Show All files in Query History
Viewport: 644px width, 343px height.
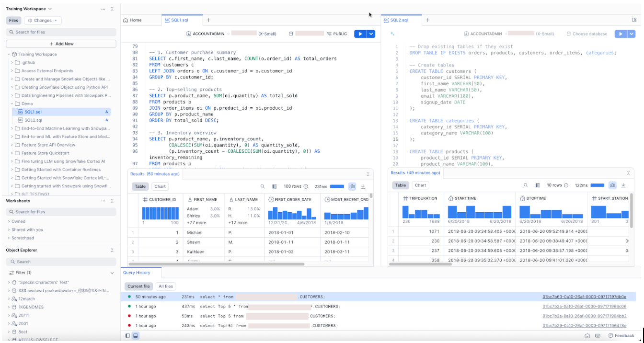[x=165, y=286]
